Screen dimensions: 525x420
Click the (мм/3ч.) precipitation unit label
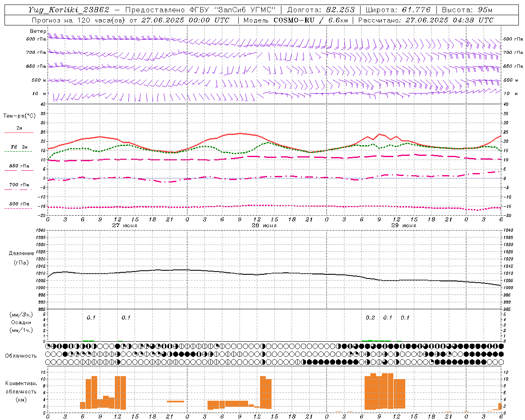21,315
